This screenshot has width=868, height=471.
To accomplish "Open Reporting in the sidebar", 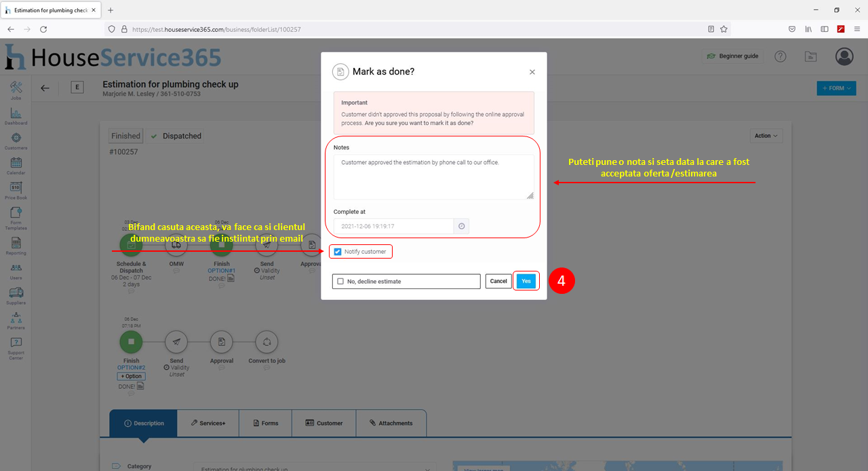I will click(x=16, y=246).
